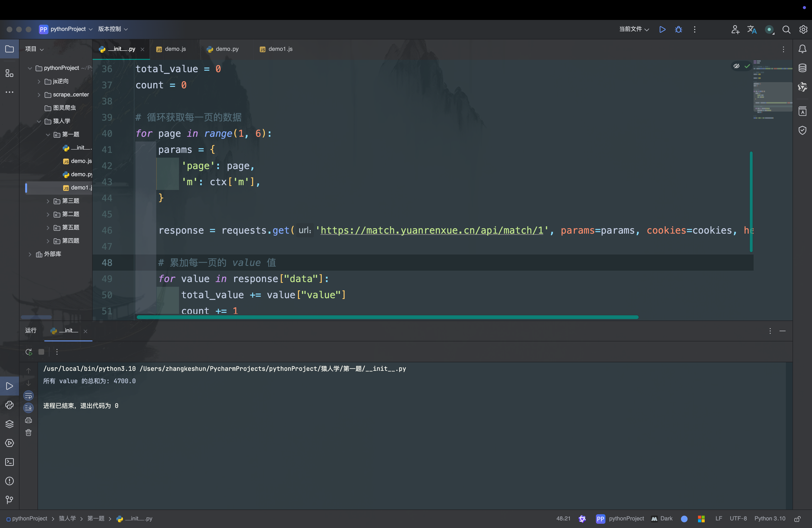
Task: Collapse the 猿人学 folder
Action: [x=39, y=121]
